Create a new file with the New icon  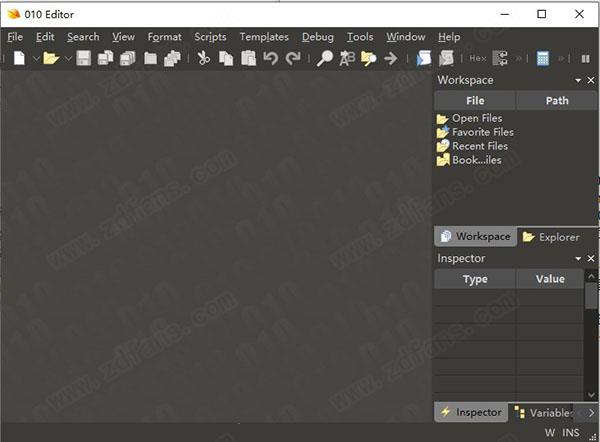(x=19, y=58)
